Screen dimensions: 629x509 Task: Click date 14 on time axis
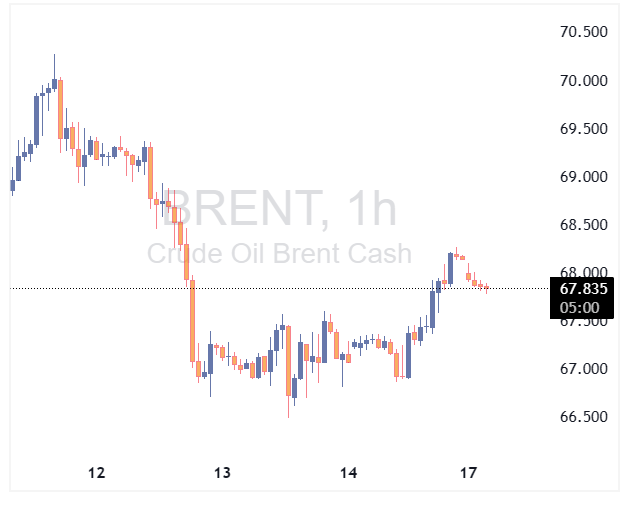point(348,473)
